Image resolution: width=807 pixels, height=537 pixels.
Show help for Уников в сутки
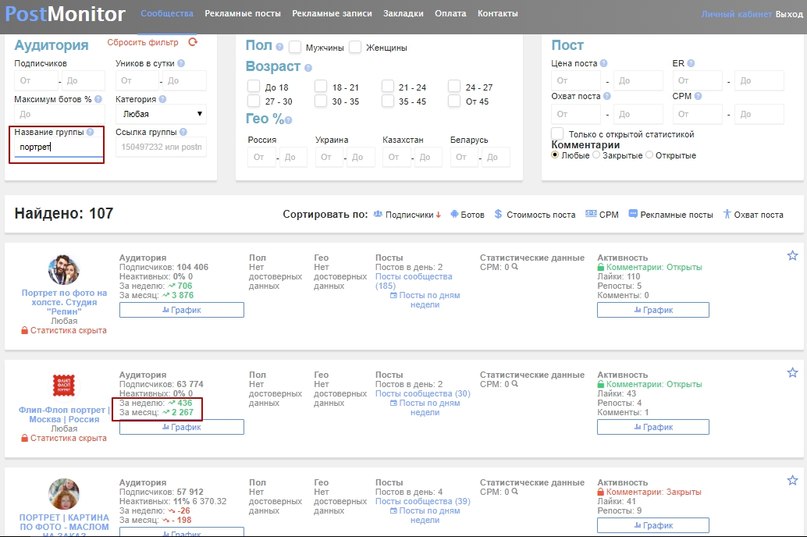click(x=181, y=63)
